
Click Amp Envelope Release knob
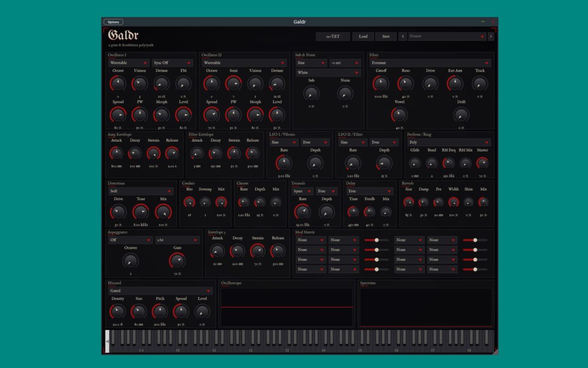coord(172,153)
